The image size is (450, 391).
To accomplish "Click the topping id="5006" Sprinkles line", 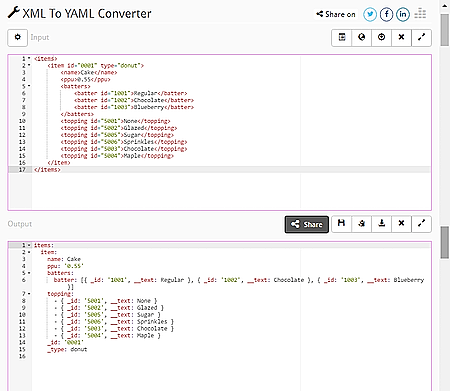I will [x=124, y=142].
